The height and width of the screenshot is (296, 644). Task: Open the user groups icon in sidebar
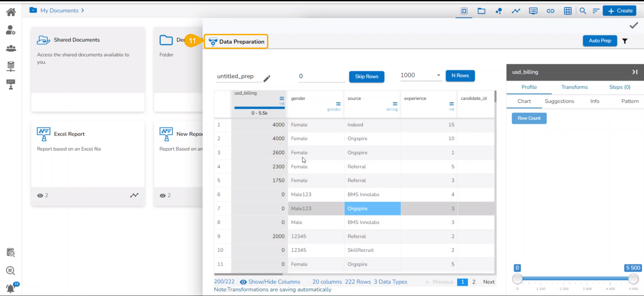(11, 48)
